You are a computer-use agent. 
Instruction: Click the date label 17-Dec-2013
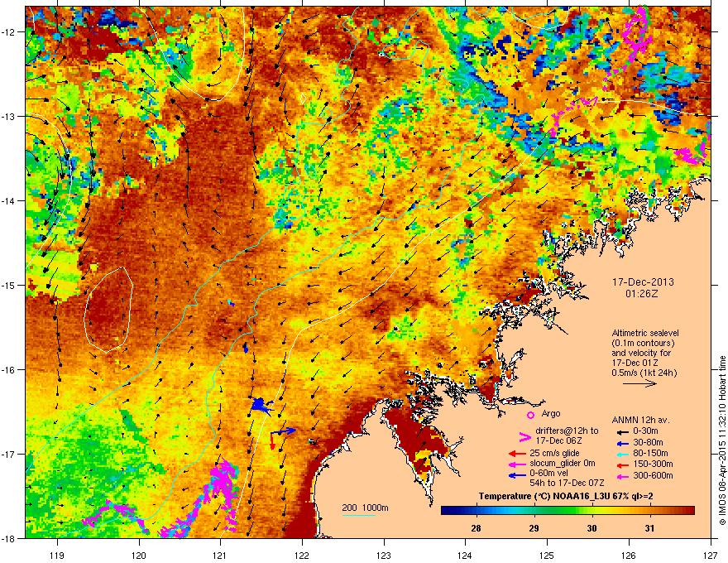coord(643,282)
